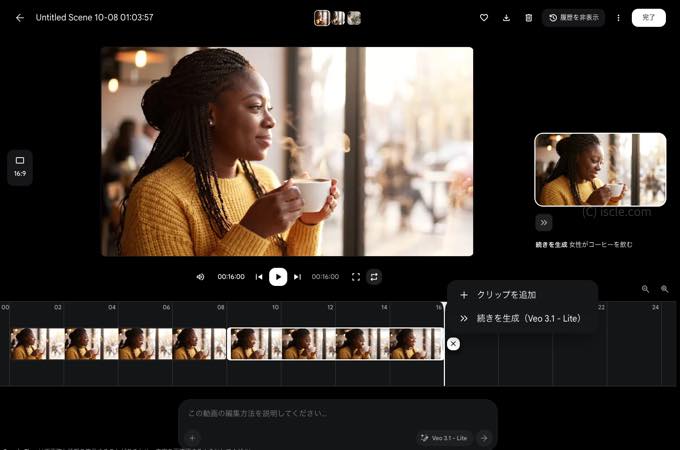Mute the audio with the speaker icon
The height and width of the screenshot is (450, 680).
tap(200, 277)
